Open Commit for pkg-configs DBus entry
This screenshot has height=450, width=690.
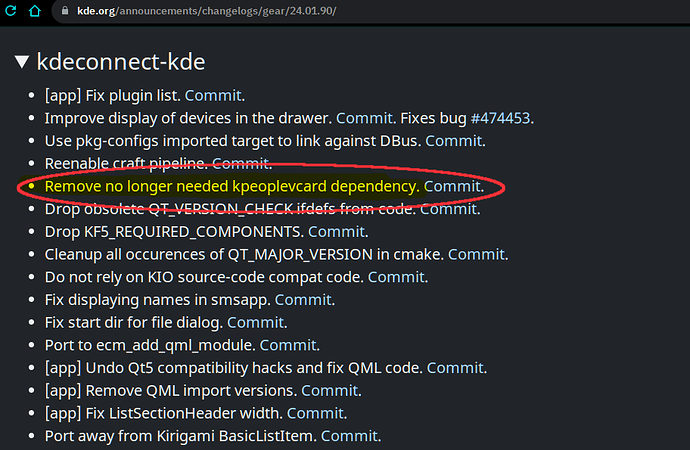tap(454, 141)
